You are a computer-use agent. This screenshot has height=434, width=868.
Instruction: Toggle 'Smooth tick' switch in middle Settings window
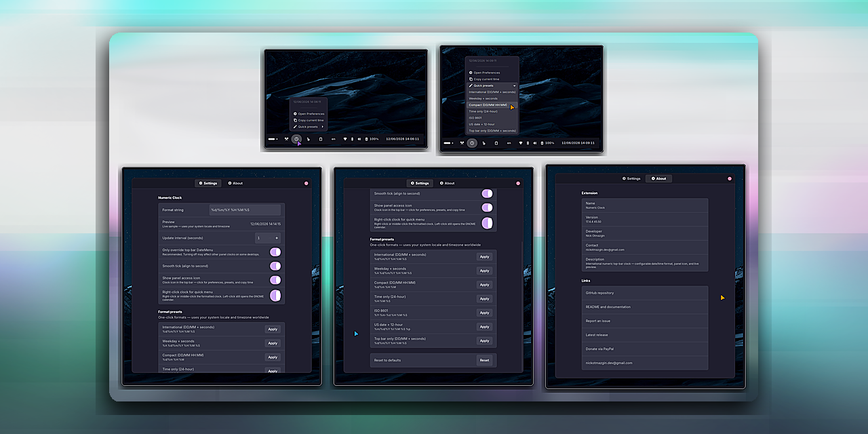pyautogui.click(x=487, y=194)
